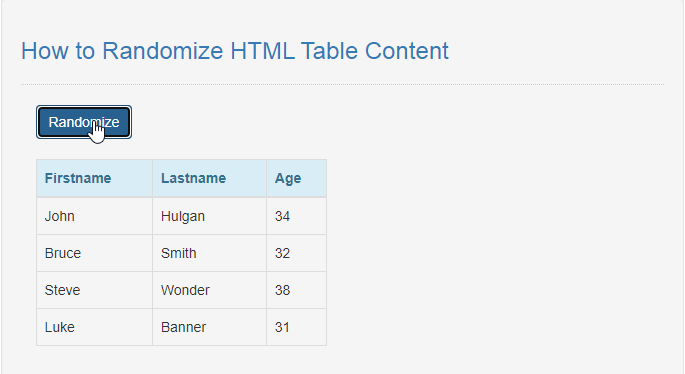
Task: Select the Lastname column header
Action: pos(209,178)
